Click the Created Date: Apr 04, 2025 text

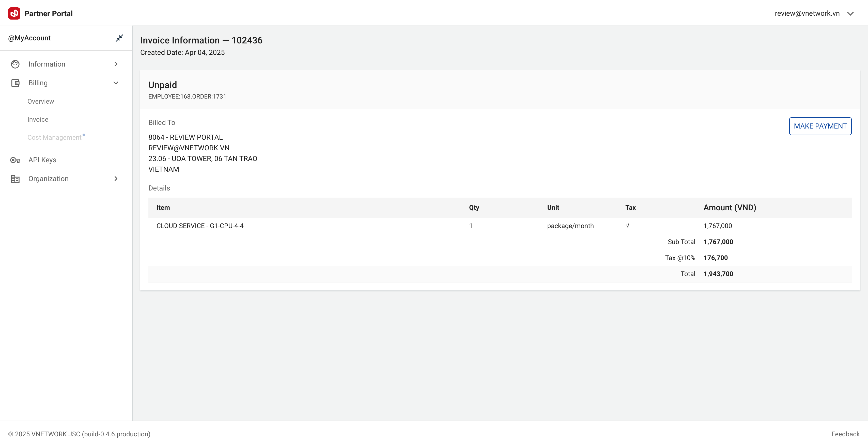pos(182,53)
